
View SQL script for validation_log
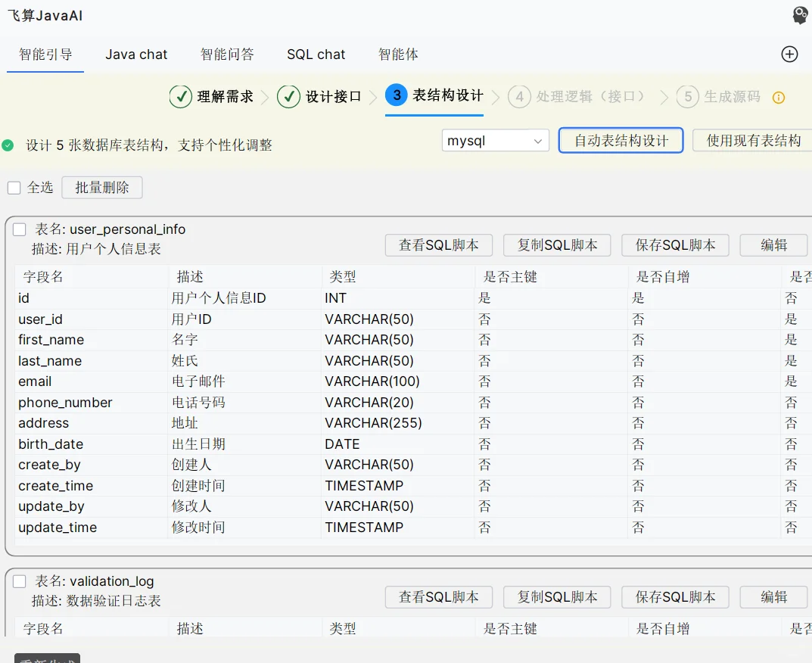point(439,597)
